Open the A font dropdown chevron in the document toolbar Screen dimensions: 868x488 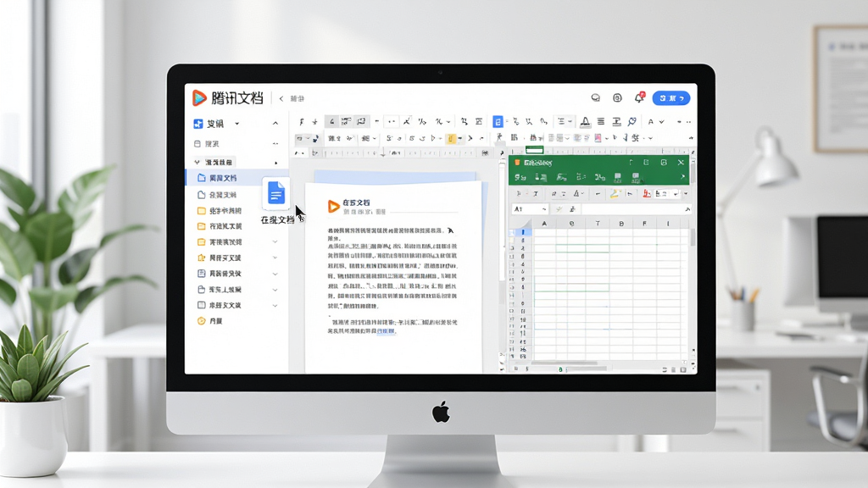pyautogui.click(x=661, y=122)
